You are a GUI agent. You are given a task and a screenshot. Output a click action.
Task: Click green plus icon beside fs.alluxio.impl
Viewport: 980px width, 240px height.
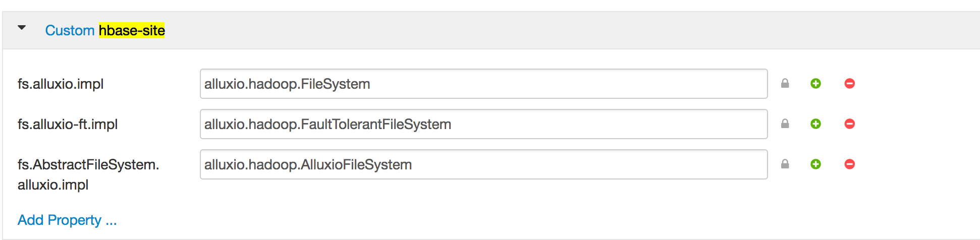point(815,84)
